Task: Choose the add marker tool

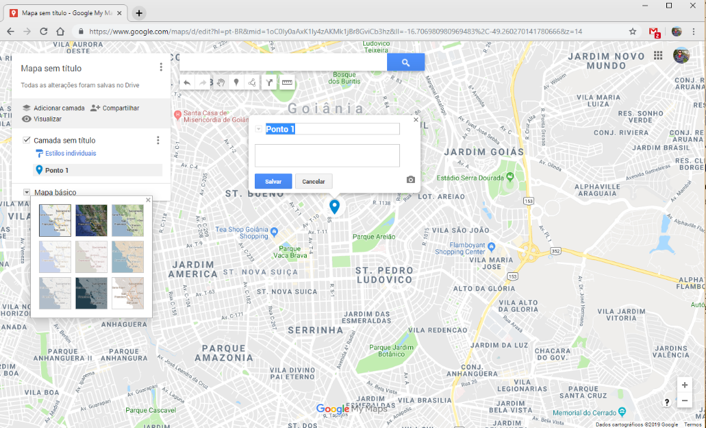Action: click(x=236, y=83)
